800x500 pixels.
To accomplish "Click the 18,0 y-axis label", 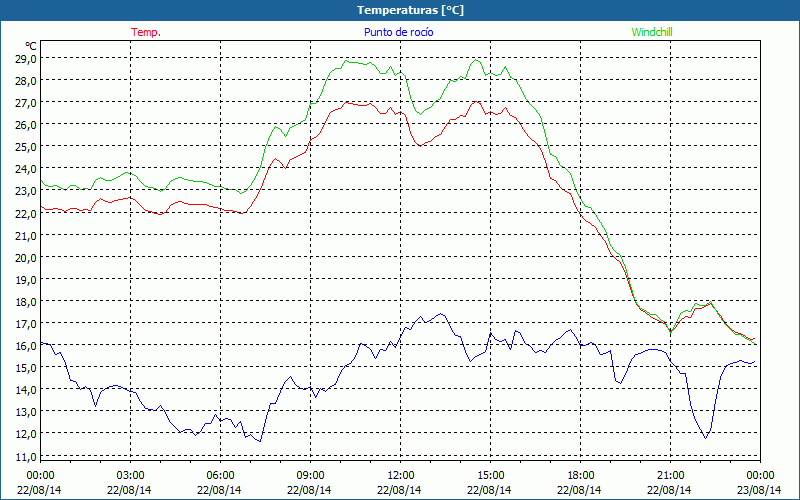I will pyautogui.click(x=26, y=301).
